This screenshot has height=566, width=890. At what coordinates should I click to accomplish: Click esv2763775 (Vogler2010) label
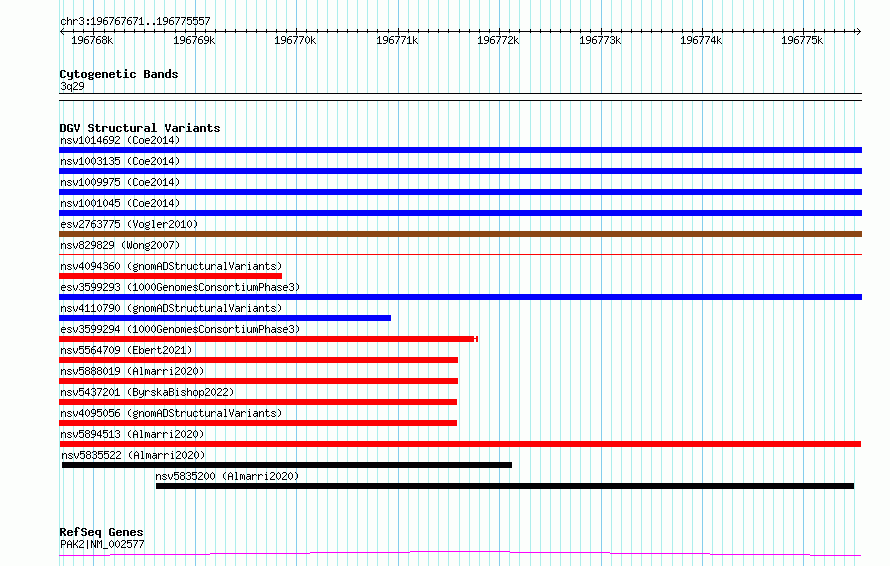129,224
